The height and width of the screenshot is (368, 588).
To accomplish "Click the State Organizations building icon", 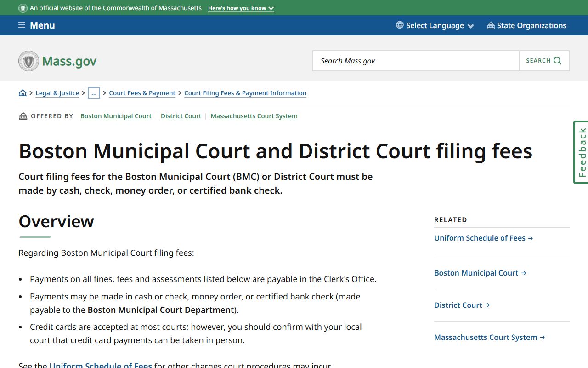I will point(491,25).
